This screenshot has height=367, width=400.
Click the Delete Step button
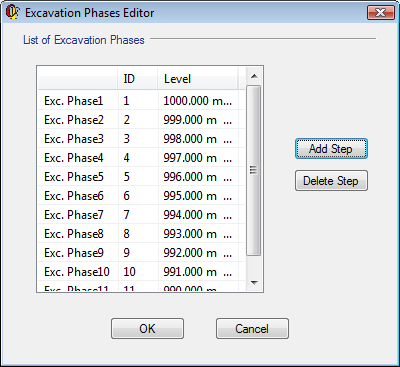coord(331,181)
